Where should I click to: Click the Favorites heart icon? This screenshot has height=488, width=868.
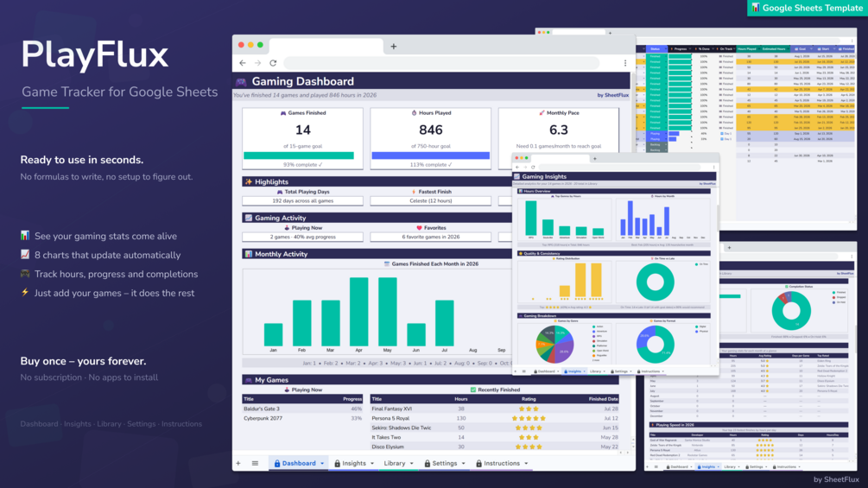(x=419, y=227)
